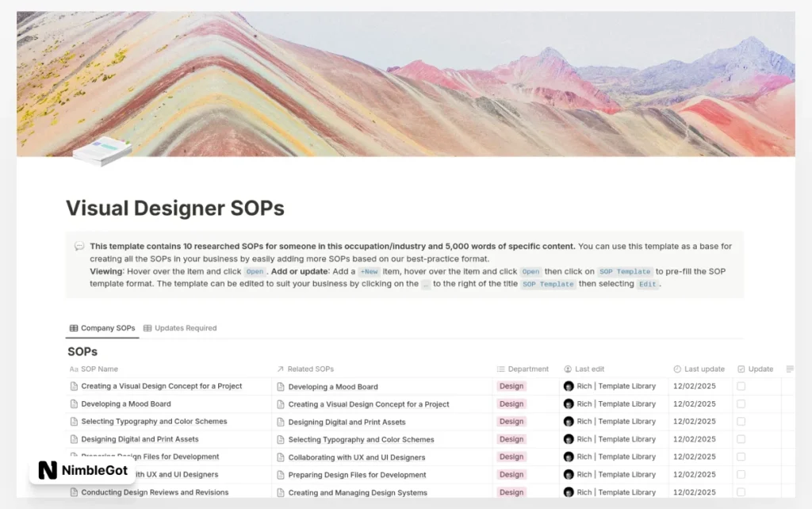Click Design tag in Conducting Design Reviews row

(x=511, y=492)
